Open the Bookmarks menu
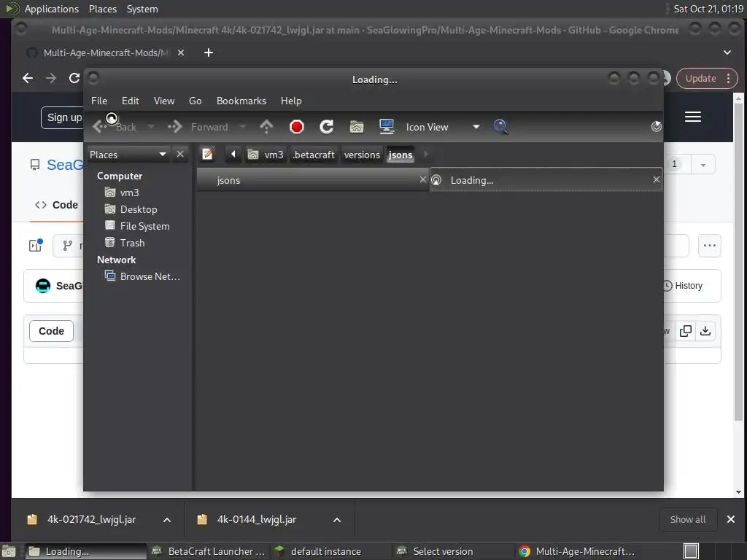The image size is (747, 560). point(241,101)
